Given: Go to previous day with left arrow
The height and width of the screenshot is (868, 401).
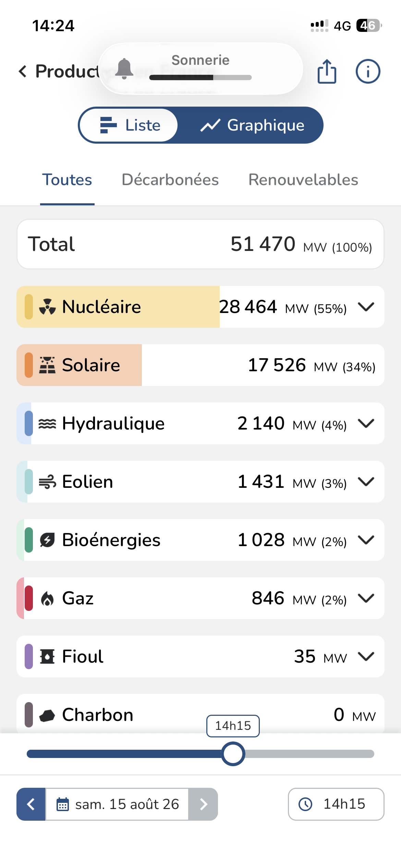Looking at the screenshot, I should (x=31, y=804).
